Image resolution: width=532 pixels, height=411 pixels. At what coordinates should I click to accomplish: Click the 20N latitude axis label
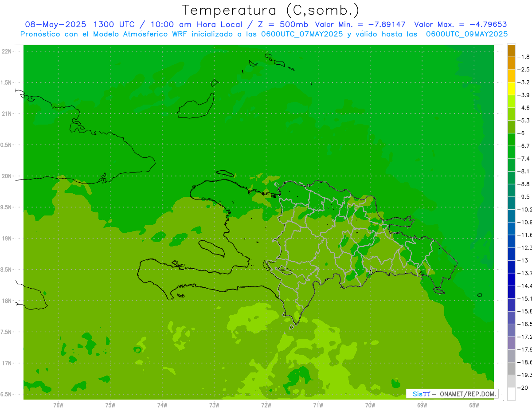coord(8,176)
